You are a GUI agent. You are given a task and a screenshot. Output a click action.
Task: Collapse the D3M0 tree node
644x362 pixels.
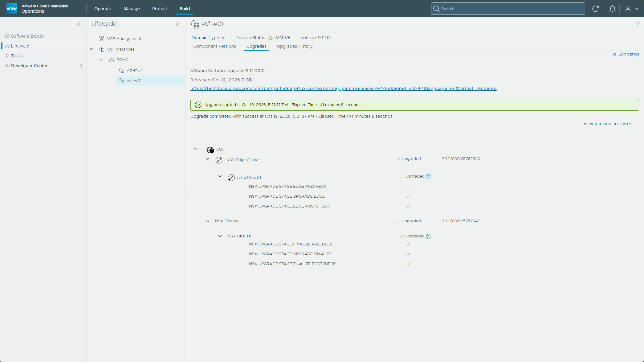[101, 60]
